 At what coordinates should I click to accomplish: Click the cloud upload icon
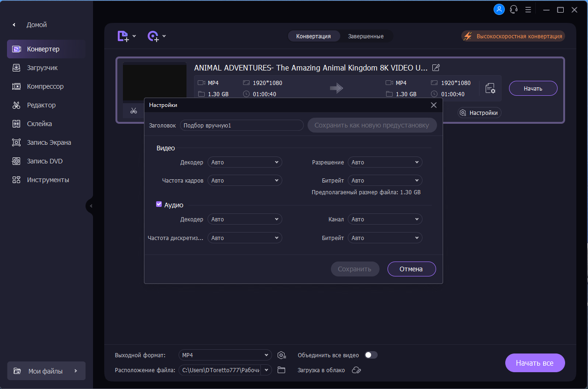tap(356, 370)
